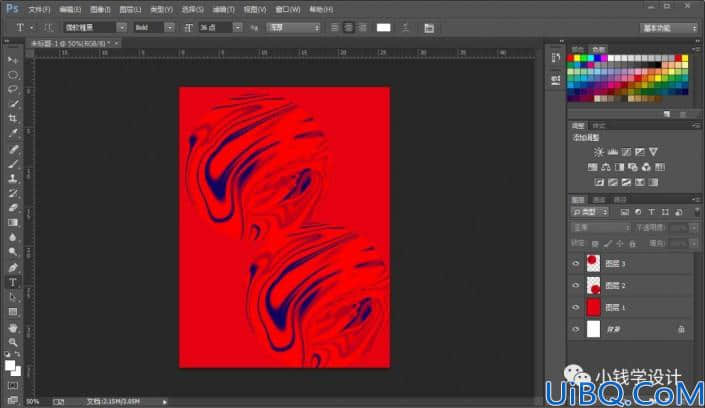Create warped text
Viewport: 705px width, 408px height.
(405, 27)
